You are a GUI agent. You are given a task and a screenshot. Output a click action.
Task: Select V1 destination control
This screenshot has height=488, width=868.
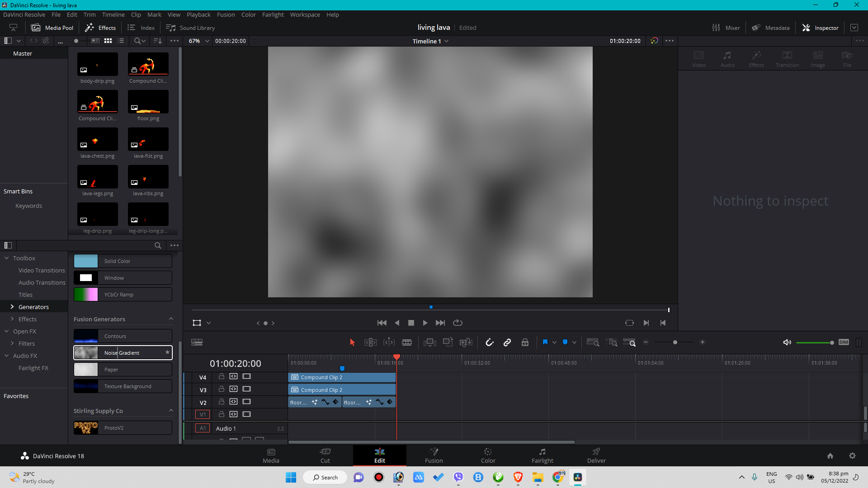coord(203,414)
